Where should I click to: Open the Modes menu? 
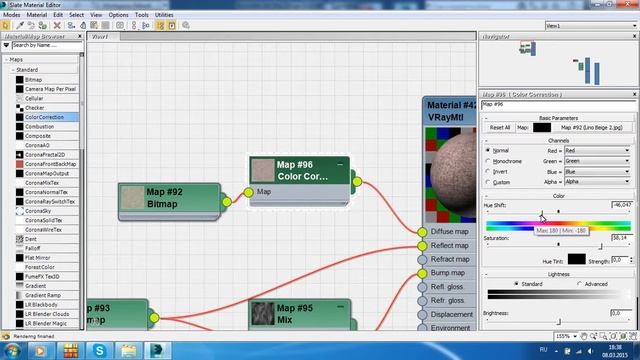click(11, 15)
